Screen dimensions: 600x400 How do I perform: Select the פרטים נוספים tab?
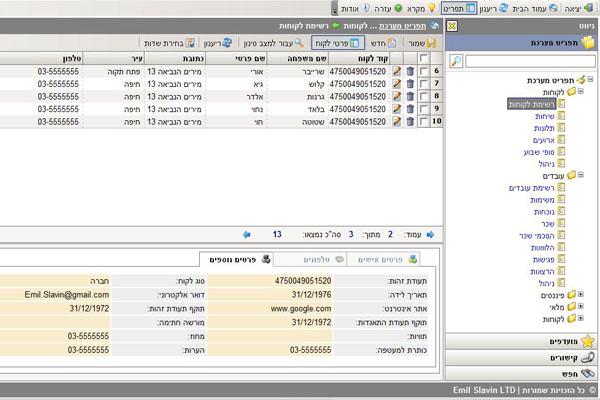(x=237, y=260)
